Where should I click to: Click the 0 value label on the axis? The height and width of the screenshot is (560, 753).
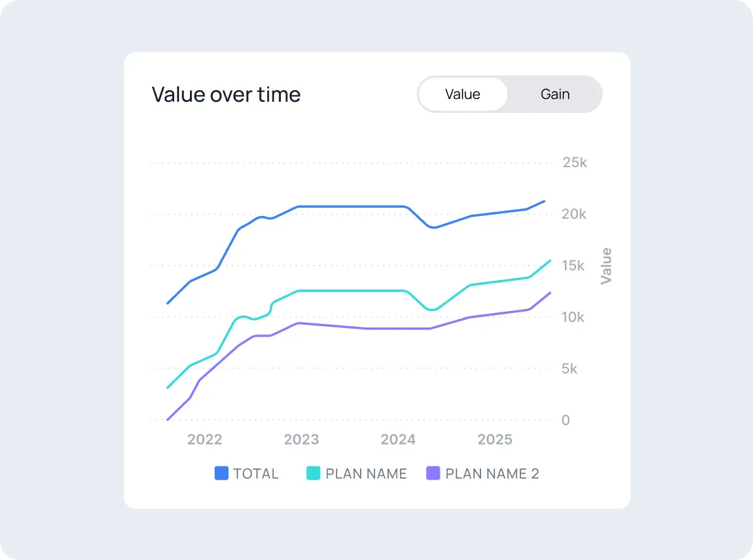(x=566, y=420)
